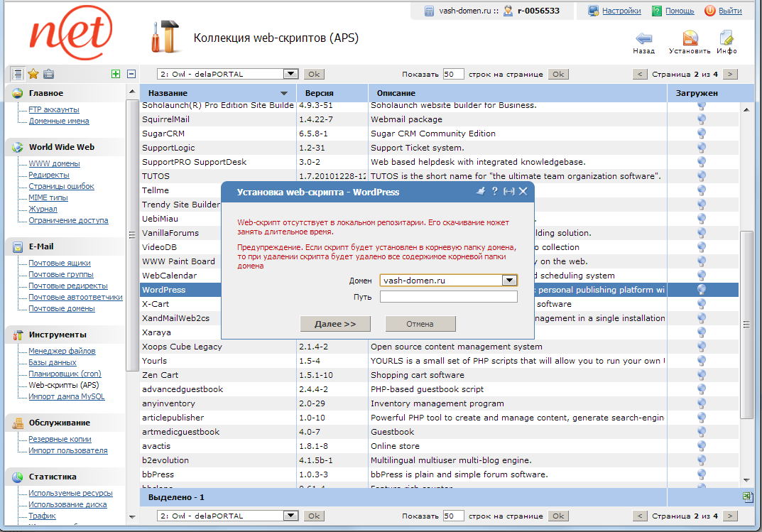The image size is (762, 532).
Task: Toggle the lightbulb indicator for SquirrelMail row
Action: tap(702, 119)
